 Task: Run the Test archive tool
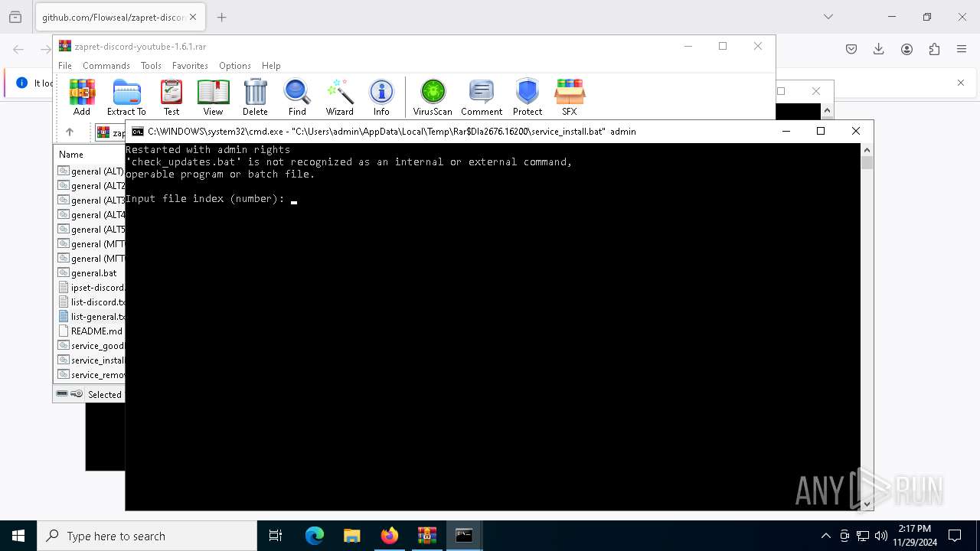coord(171,97)
